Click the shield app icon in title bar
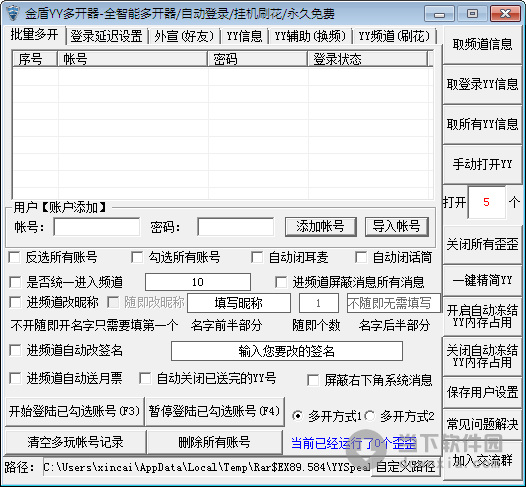Viewport: 526px width, 487px height. point(13,13)
